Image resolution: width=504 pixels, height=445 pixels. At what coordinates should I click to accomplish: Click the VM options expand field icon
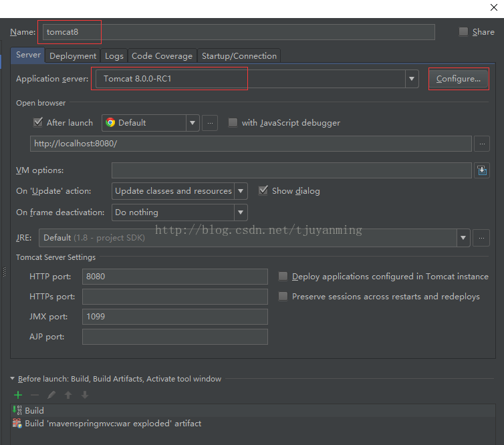482,170
